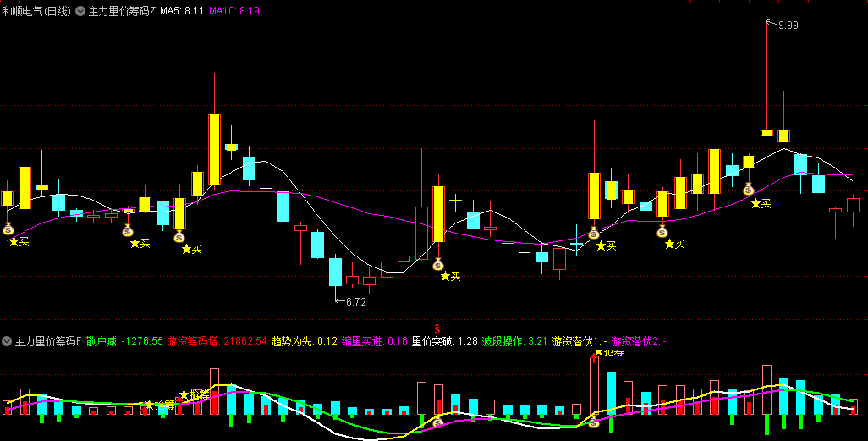Click the first ★抢筹 marker in lower panel
This screenshot has height=441, width=868.
[x=159, y=405]
